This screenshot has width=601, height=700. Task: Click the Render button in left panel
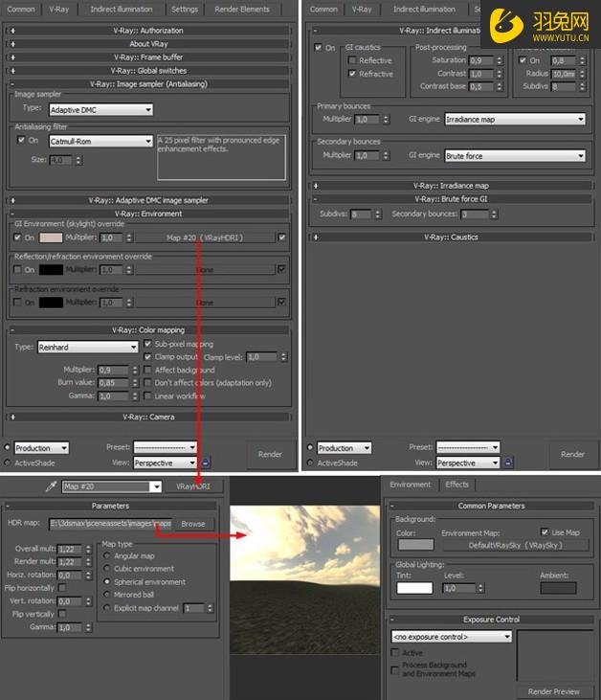coord(270,454)
